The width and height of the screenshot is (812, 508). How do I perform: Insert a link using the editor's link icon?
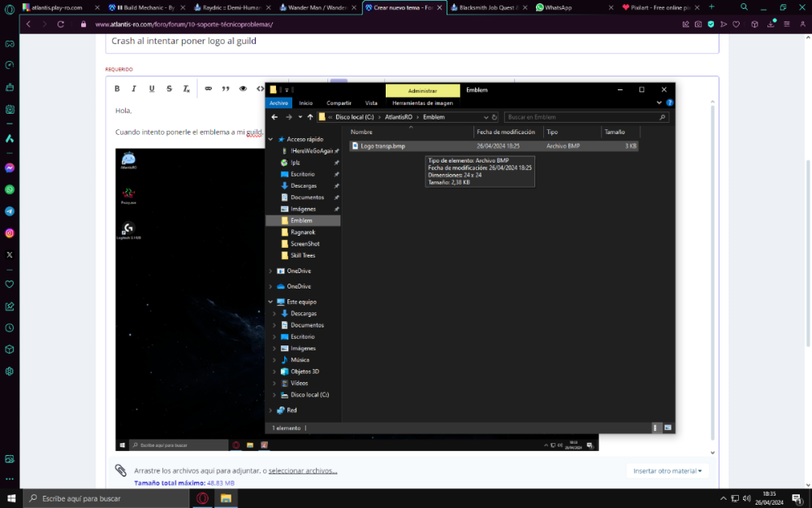point(208,89)
